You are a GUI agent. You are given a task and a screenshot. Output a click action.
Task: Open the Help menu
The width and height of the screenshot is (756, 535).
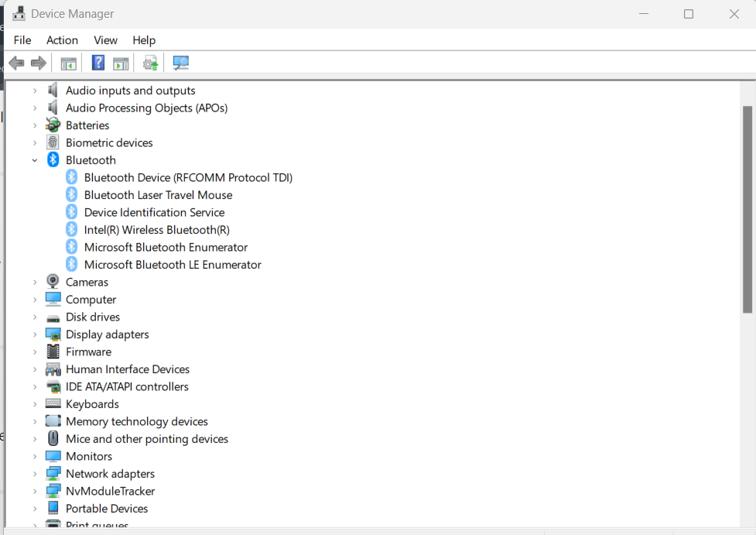(x=144, y=40)
